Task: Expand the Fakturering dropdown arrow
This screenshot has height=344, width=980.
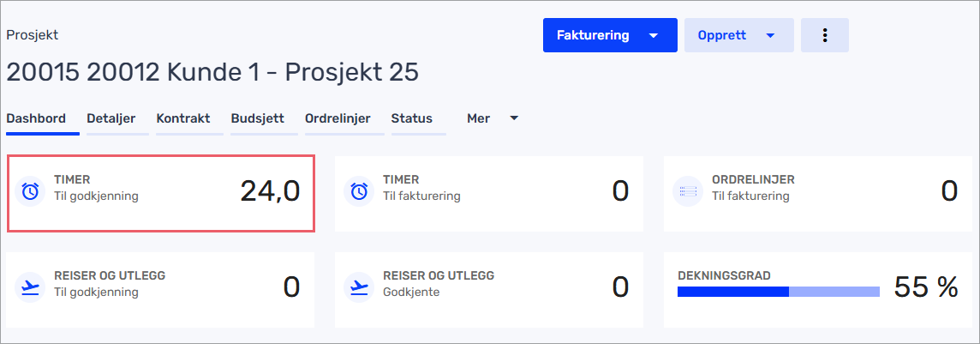Action: [x=654, y=36]
